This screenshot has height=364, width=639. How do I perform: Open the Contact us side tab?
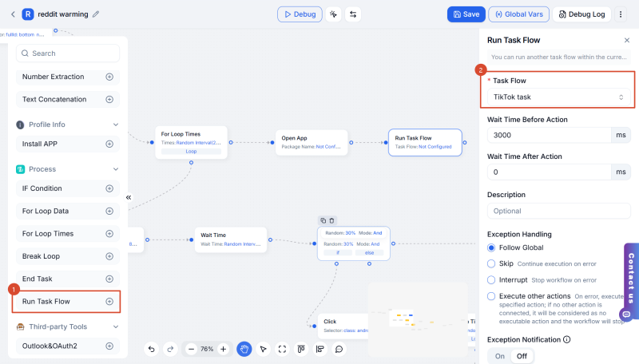(631, 281)
